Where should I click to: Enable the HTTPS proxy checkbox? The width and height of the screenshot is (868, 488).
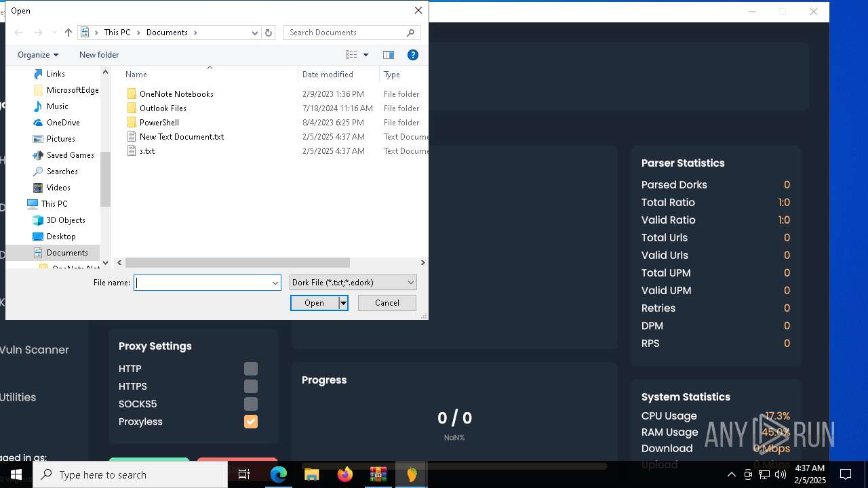251,386
